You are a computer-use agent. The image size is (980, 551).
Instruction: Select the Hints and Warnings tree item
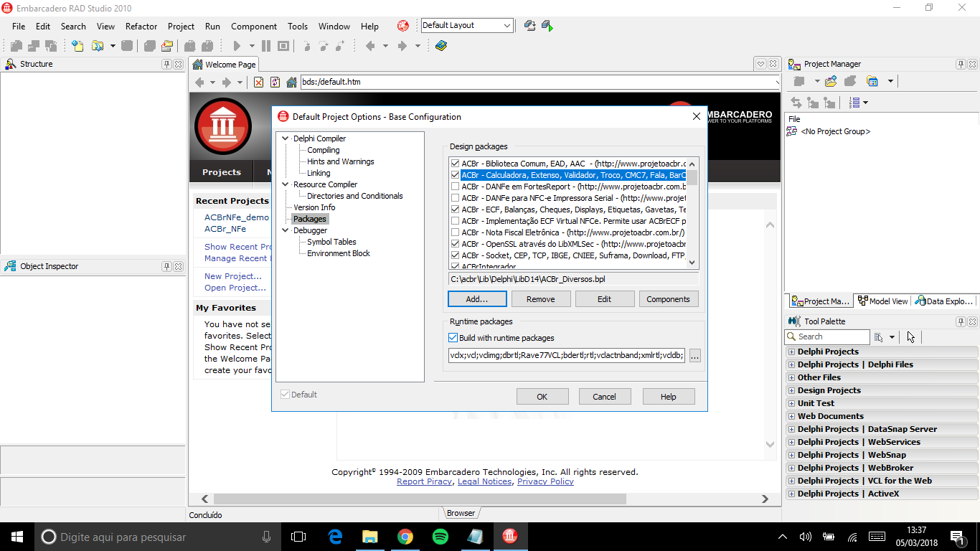point(341,161)
